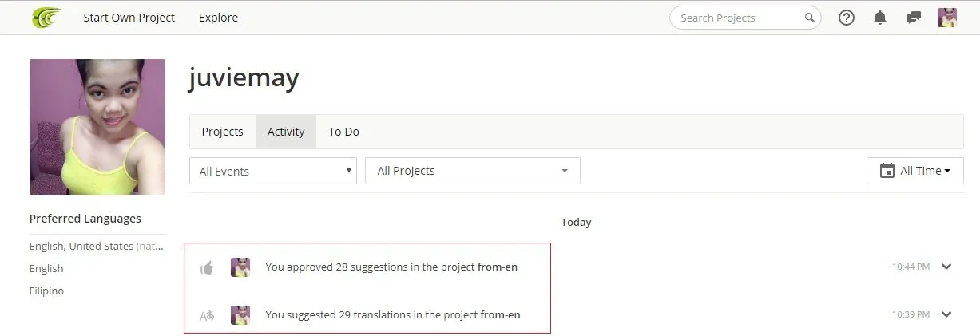Go to the Explore page

point(218,18)
